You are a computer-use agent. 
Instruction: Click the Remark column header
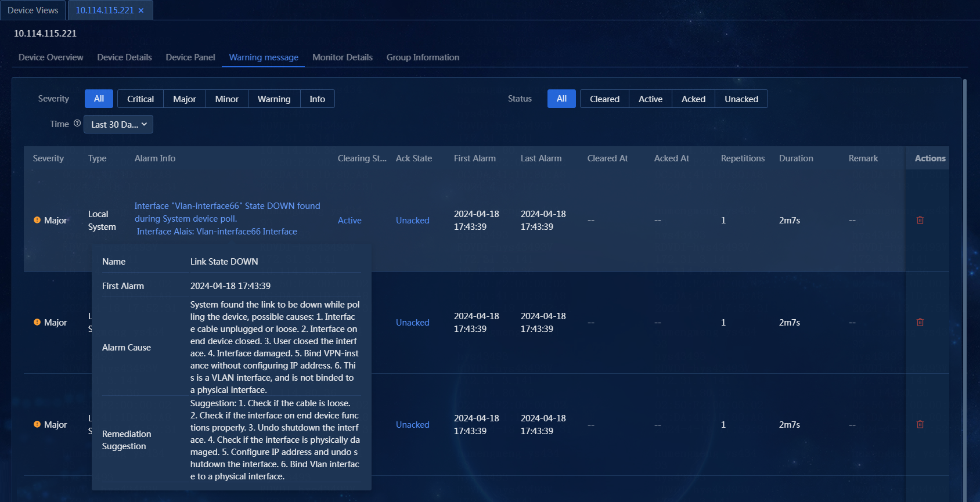pyautogui.click(x=863, y=158)
